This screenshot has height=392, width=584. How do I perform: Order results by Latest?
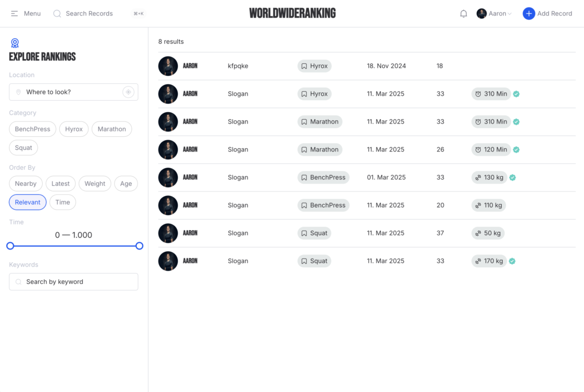pyautogui.click(x=60, y=184)
